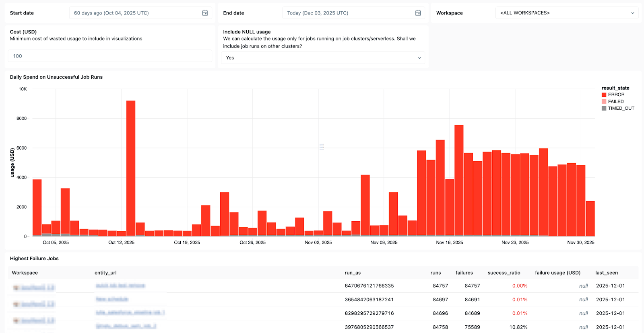Click the drag handle in the chart center
The image size is (644, 333).
(x=322, y=147)
